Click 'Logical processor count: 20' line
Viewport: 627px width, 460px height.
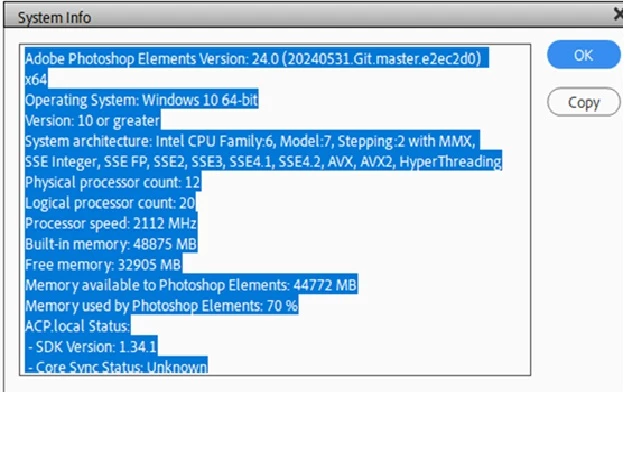[x=110, y=203]
